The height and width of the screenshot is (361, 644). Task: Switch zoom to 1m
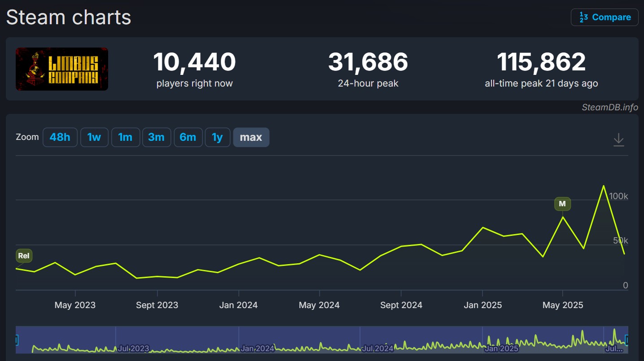click(125, 137)
